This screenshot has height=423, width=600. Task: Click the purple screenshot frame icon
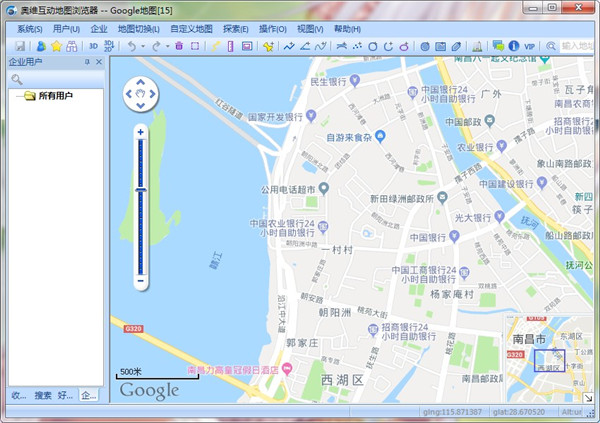[x=247, y=46]
